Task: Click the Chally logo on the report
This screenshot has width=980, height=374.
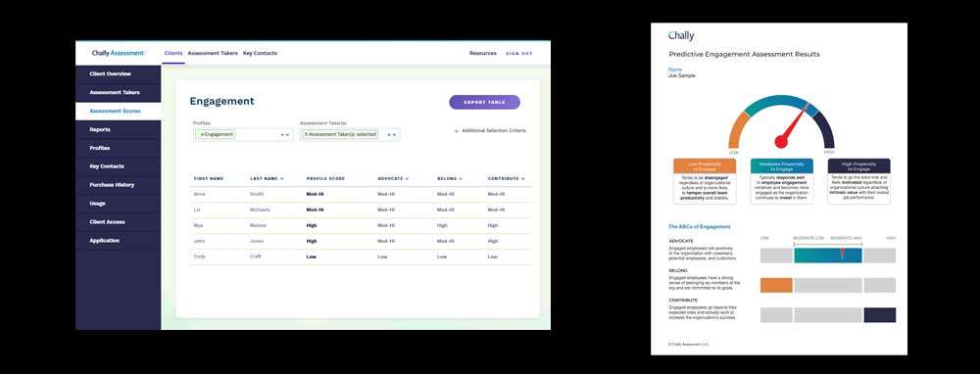Action: [x=681, y=36]
